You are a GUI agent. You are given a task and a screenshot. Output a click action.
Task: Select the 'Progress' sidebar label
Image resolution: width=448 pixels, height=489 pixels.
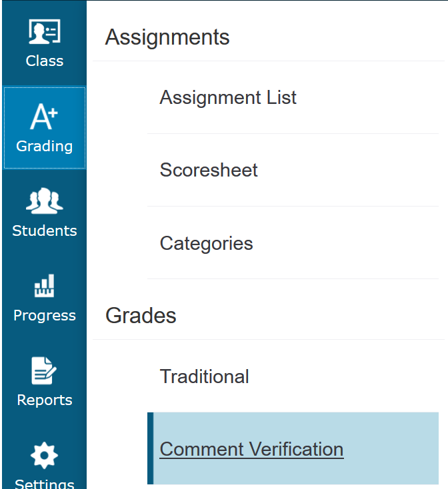[44, 315]
